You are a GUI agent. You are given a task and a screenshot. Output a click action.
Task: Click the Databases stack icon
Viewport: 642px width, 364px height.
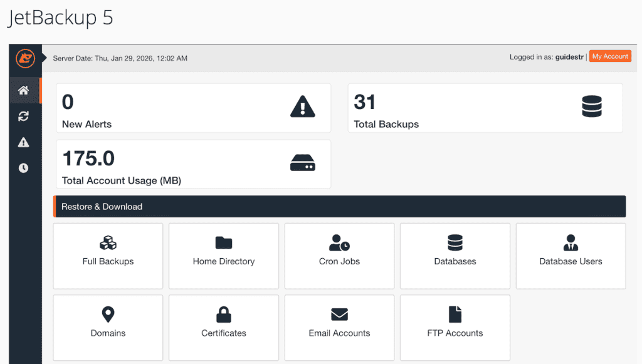click(x=455, y=242)
